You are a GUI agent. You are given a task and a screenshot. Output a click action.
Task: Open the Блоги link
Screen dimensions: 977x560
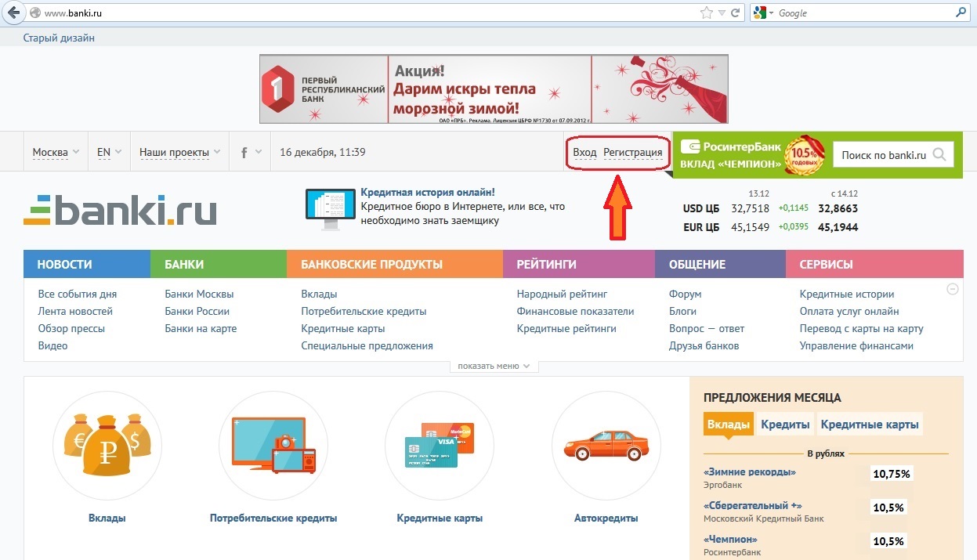[683, 311]
